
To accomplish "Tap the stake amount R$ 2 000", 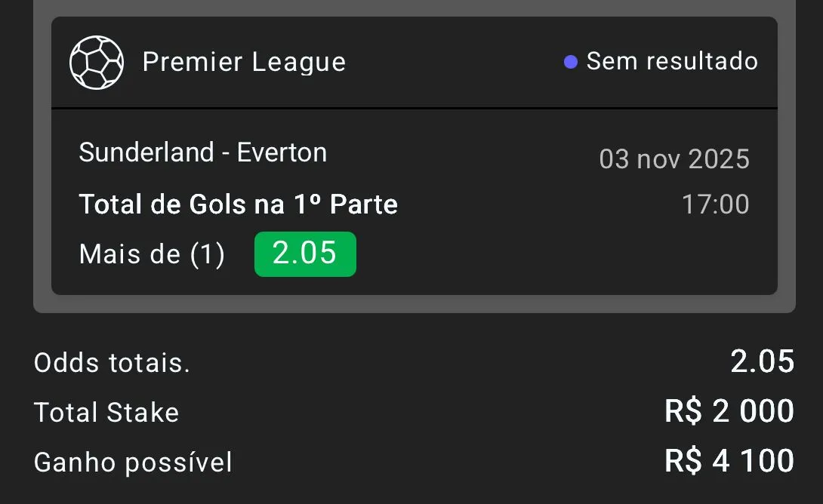I will coord(729,412).
